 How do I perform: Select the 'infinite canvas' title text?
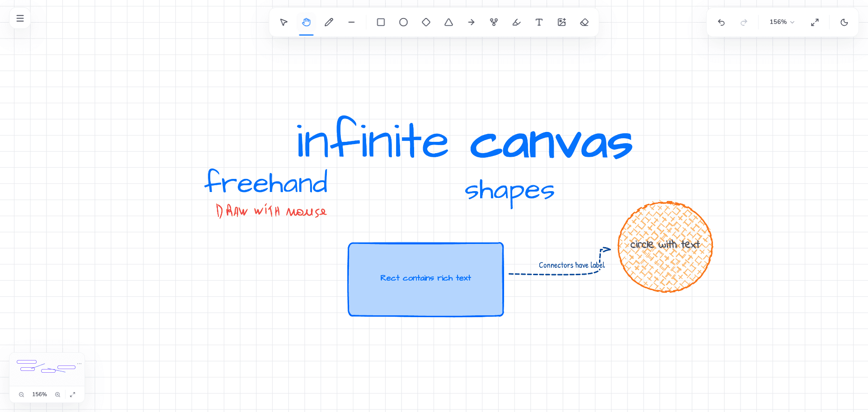[x=464, y=138]
